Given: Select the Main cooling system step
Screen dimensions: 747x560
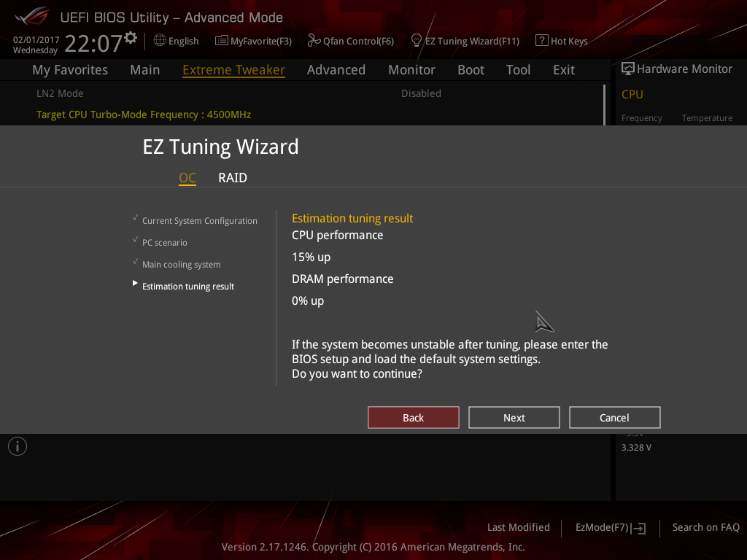Looking at the screenshot, I should [x=181, y=265].
